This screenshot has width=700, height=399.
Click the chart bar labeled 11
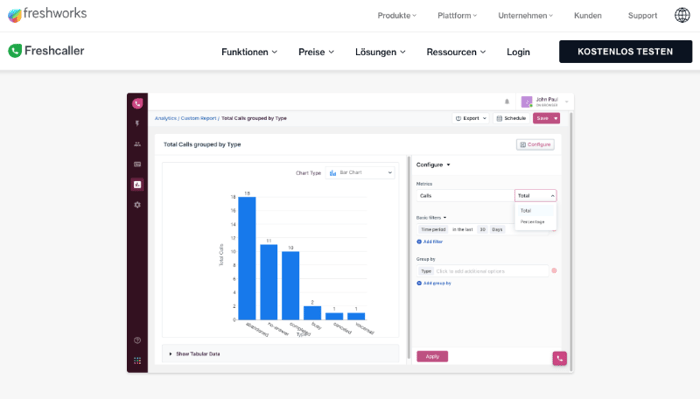point(269,282)
